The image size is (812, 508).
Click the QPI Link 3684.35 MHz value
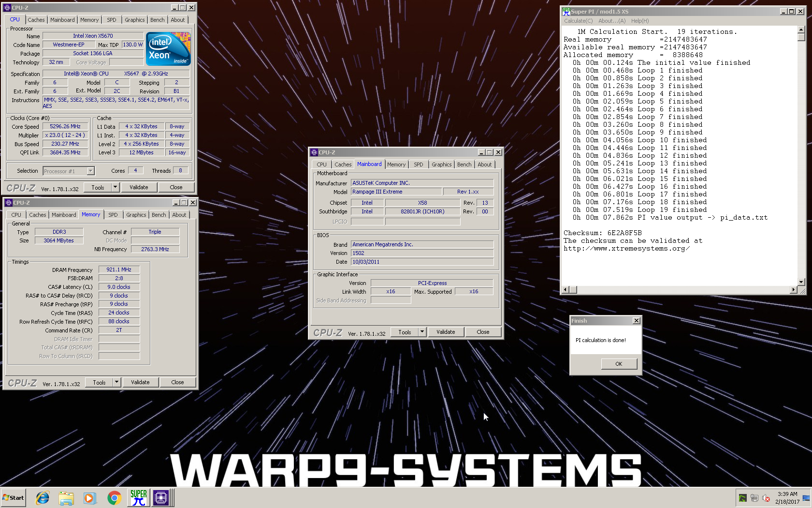pos(65,152)
